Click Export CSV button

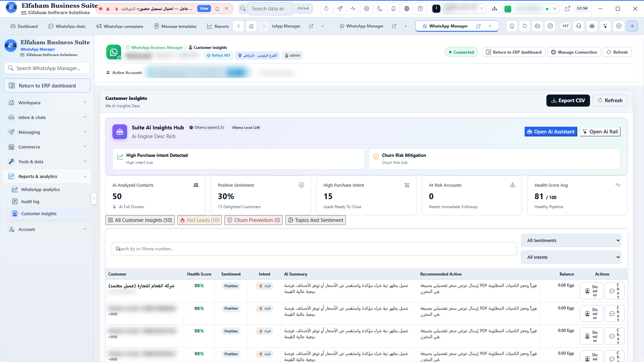[x=568, y=101]
